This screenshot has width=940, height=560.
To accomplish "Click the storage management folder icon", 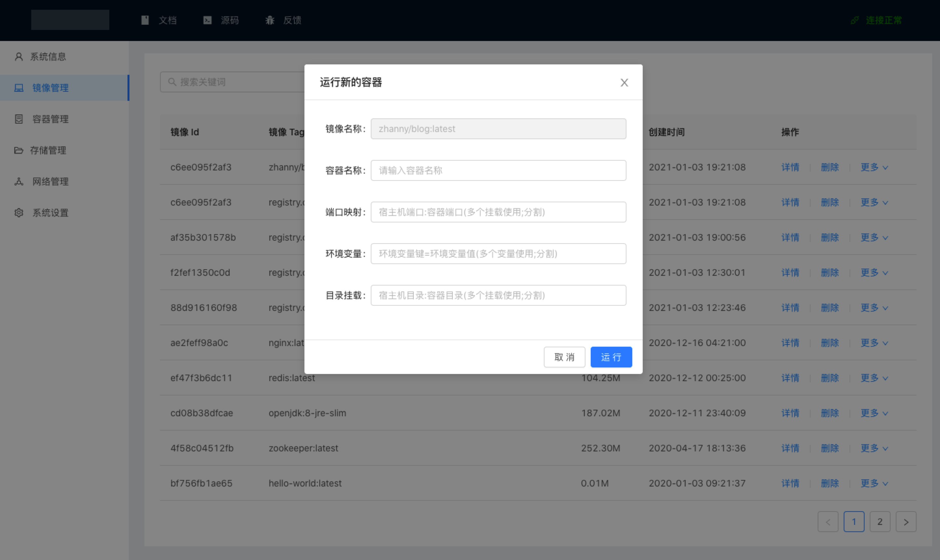I will [x=19, y=150].
